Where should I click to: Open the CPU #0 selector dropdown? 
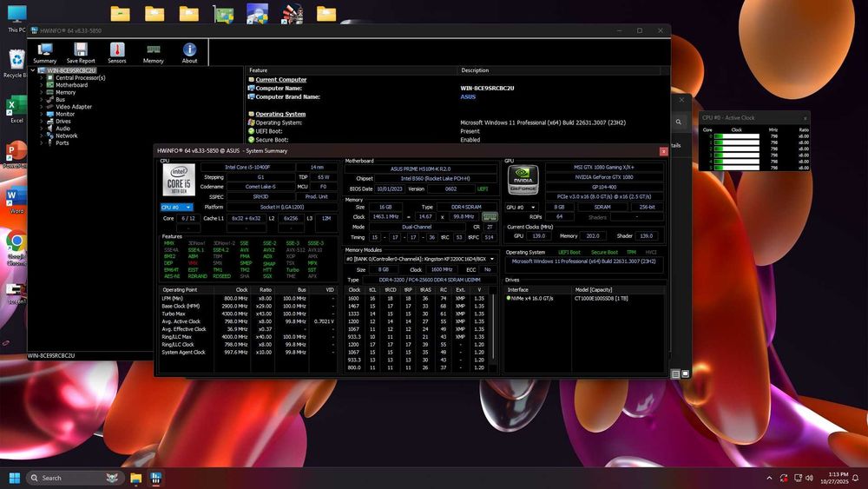pos(176,207)
